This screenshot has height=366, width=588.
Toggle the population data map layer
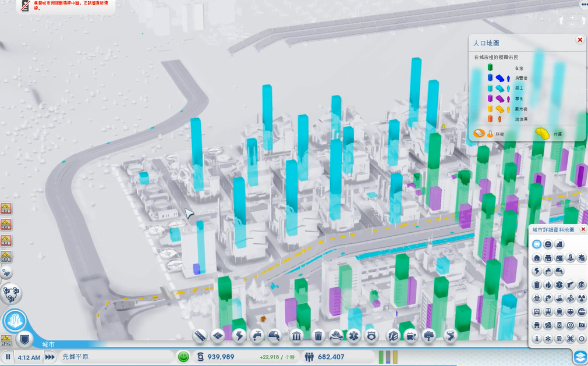tap(537, 244)
